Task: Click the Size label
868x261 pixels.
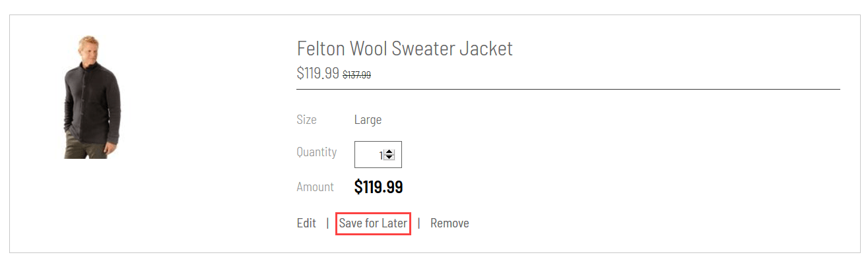Action: coord(306,120)
